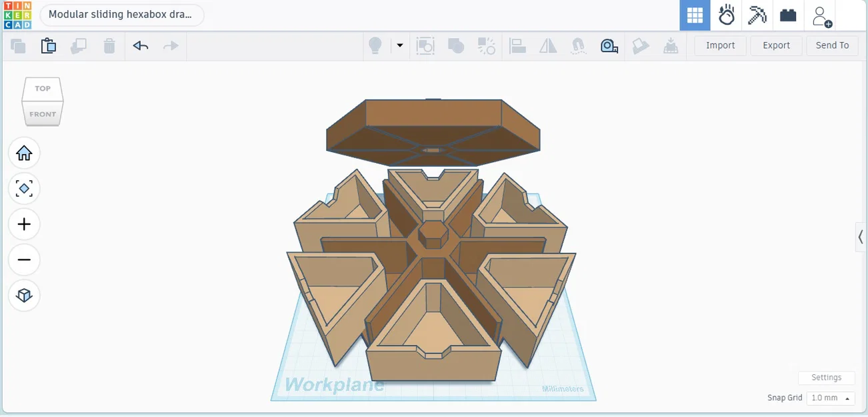
Task: Click the Home view button
Action: (24, 153)
